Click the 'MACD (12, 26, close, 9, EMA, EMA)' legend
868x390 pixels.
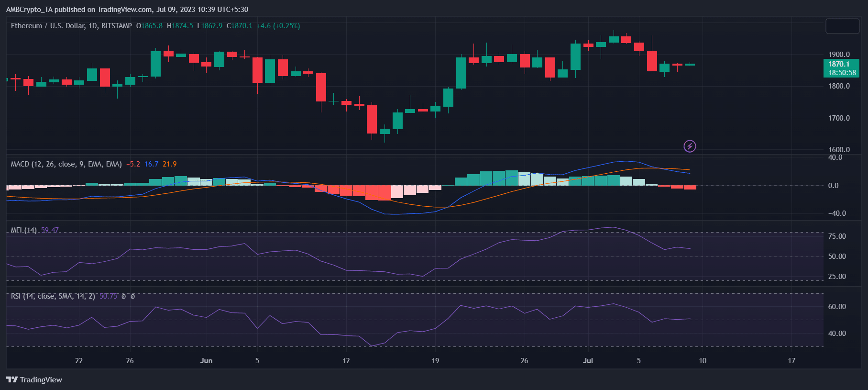[66, 164]
